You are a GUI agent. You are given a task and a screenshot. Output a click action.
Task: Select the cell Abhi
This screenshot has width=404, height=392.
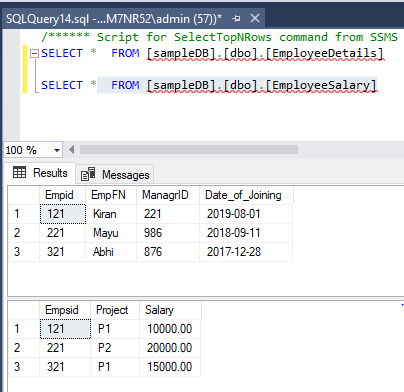[x=111, y=252]
